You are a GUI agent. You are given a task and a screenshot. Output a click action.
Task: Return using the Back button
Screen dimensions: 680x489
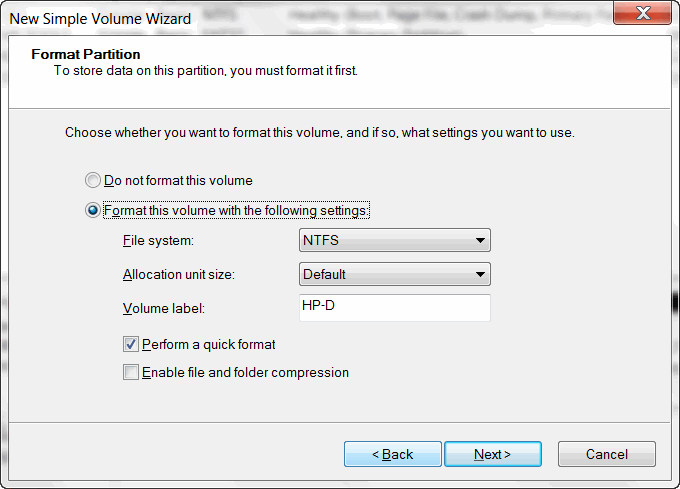click(392, 454)
